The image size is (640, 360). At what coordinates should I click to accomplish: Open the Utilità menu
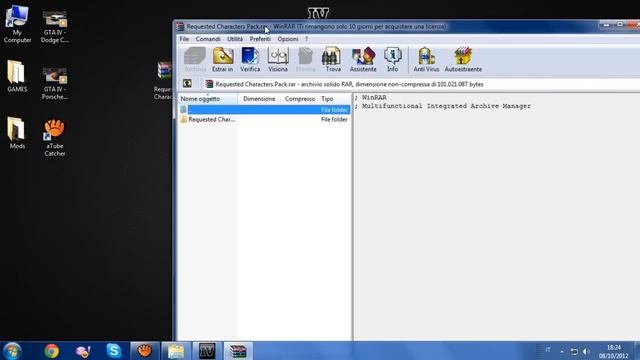click(235, 39)
